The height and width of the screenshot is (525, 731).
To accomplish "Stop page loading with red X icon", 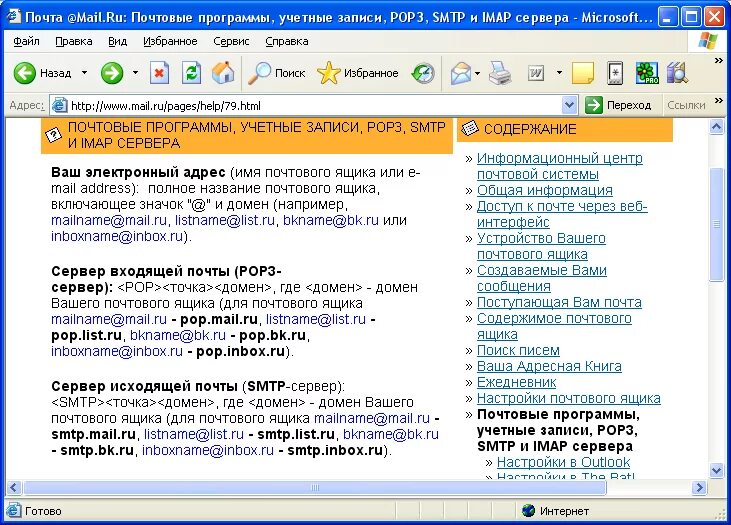I will [x=159, y=73].
